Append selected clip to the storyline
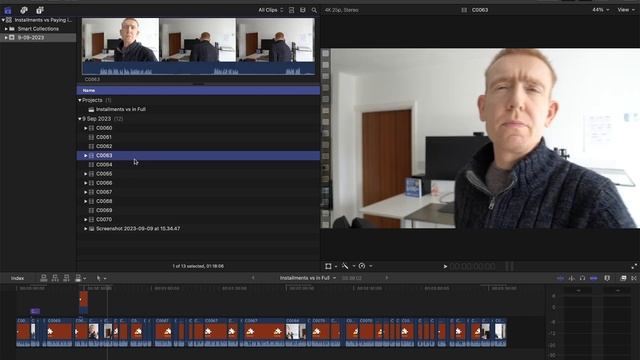This screenshot has height=360, width=640. click(66, 278)
